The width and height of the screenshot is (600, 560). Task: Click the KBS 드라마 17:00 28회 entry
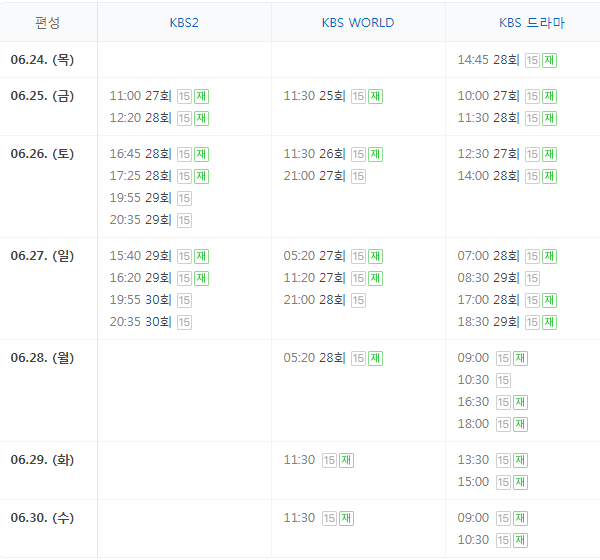coord(488,300)
